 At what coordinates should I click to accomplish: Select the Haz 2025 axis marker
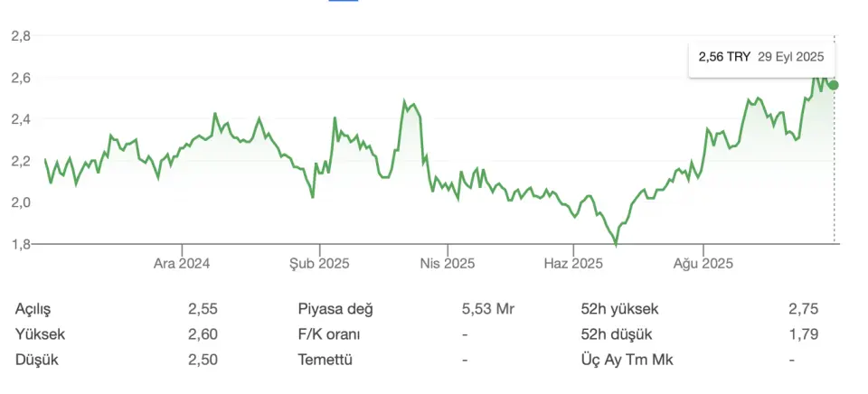click(573, 263)
